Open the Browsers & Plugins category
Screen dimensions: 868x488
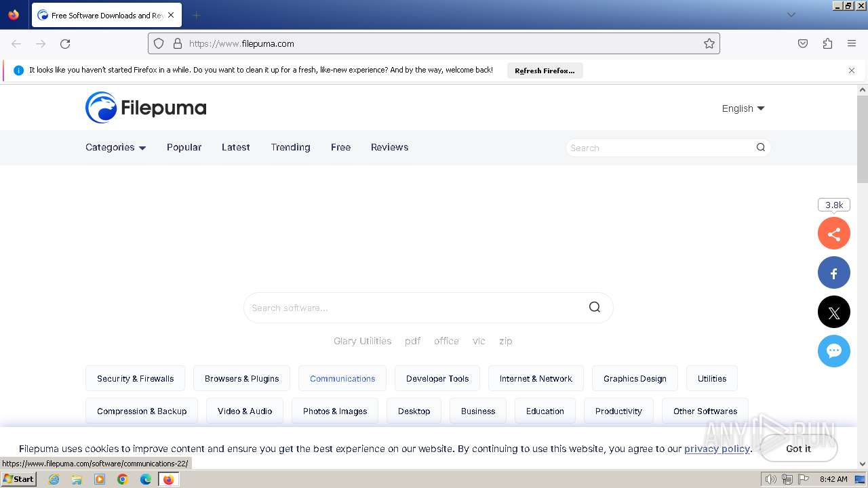coord(242,378)
